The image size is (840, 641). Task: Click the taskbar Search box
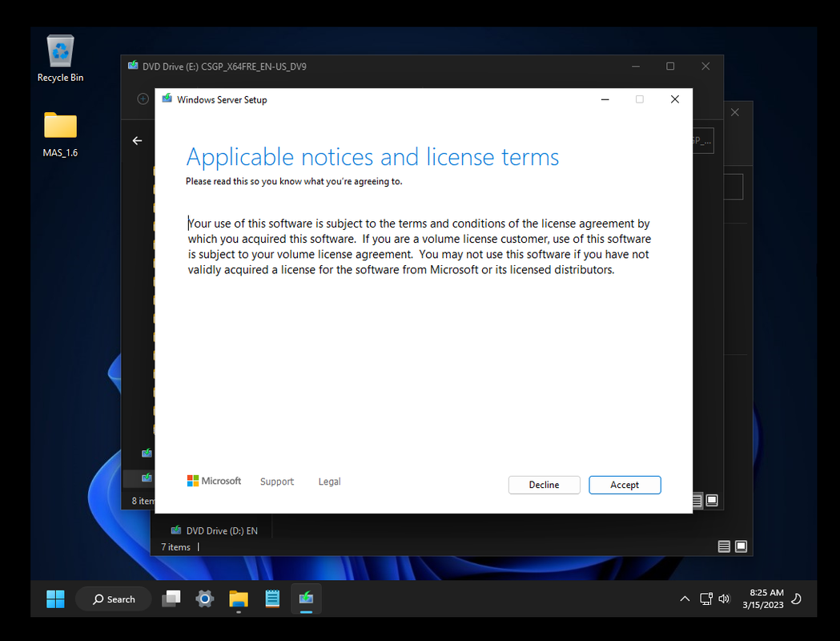point(114,599)
